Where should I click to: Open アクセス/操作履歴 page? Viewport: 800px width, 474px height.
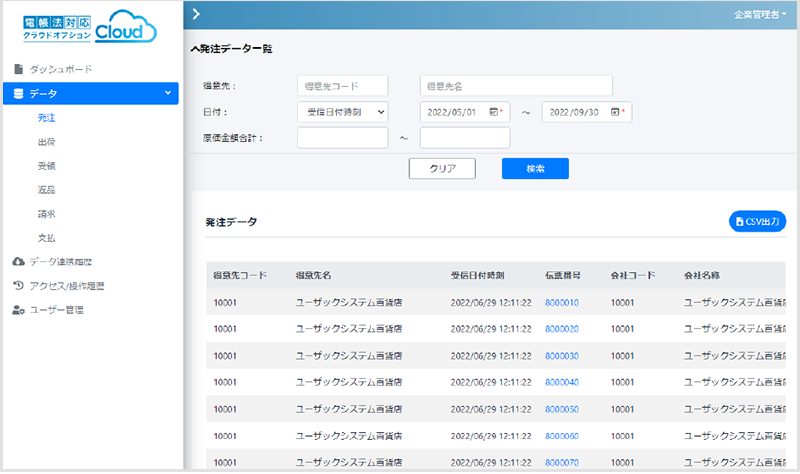67,286
